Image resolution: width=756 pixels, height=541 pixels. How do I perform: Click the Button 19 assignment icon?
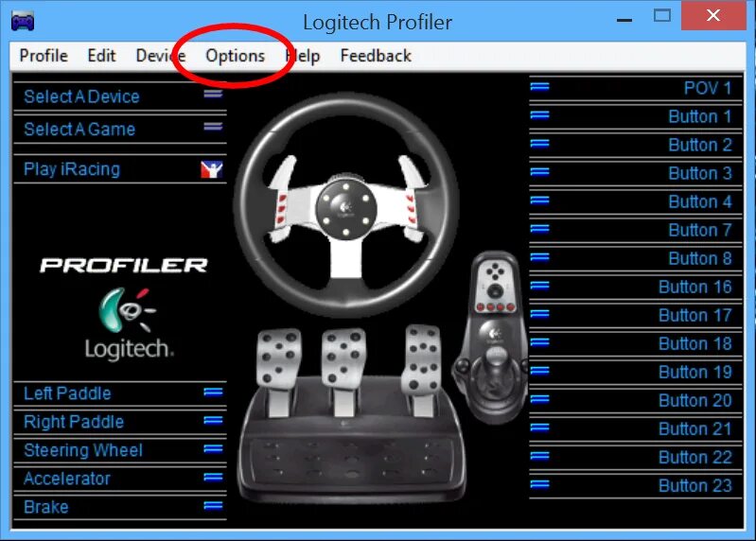pos(540,371)
